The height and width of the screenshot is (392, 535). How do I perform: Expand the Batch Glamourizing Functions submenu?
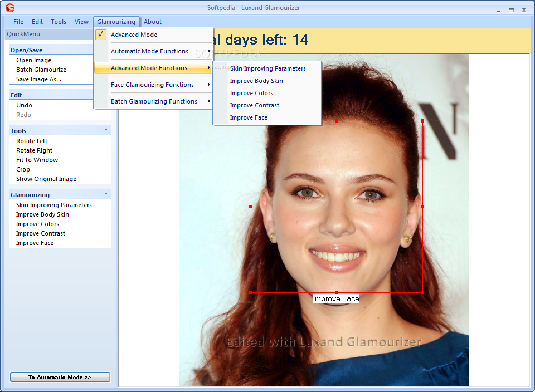pyautogui.click(x=153, y=101)
